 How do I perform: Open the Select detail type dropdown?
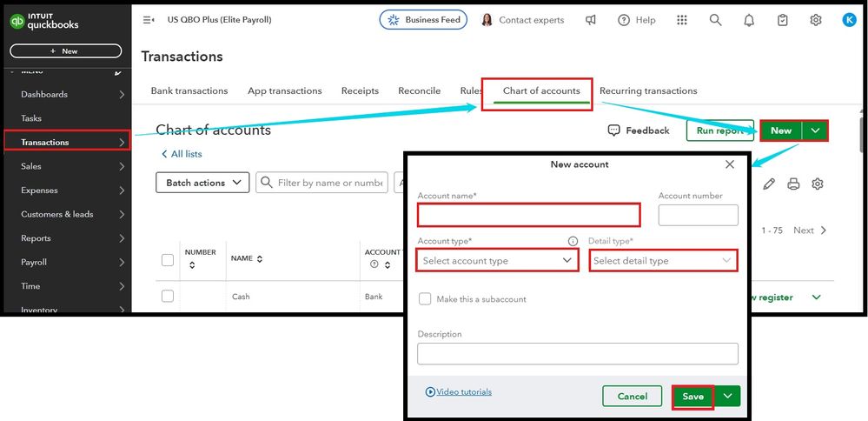pos(663,260)
